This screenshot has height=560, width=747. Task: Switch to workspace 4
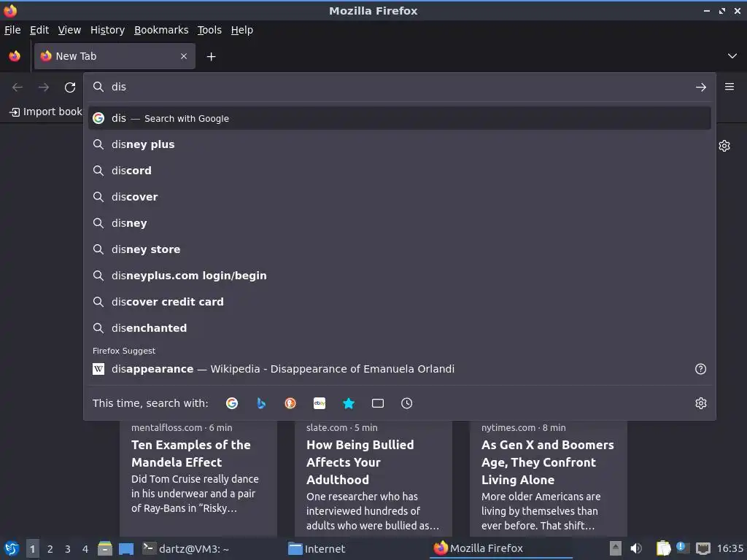[x=85, y=549]
